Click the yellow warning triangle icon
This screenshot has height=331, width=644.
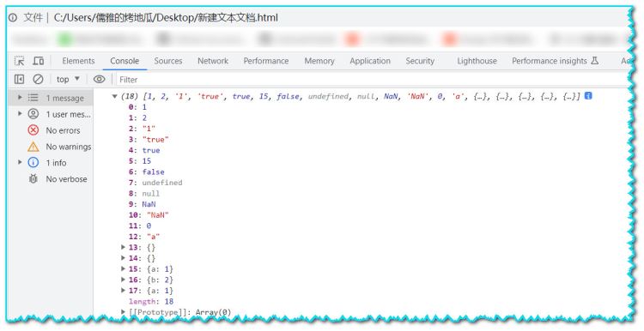pyautogui.click(x=33, y=147)
